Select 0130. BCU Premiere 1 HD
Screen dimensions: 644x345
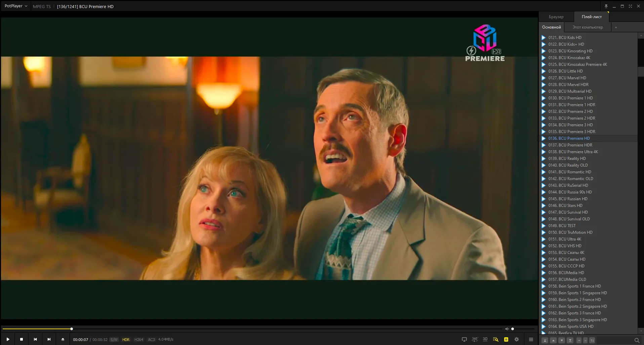(588, 98)
